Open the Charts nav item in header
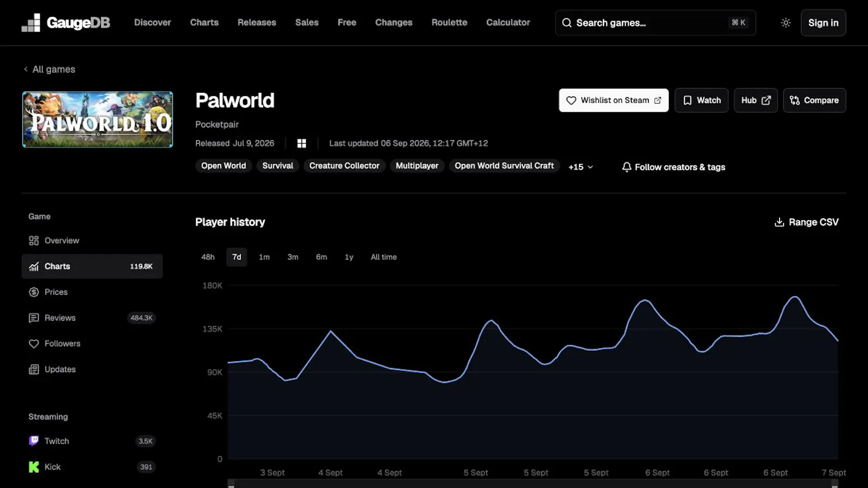 204,22
